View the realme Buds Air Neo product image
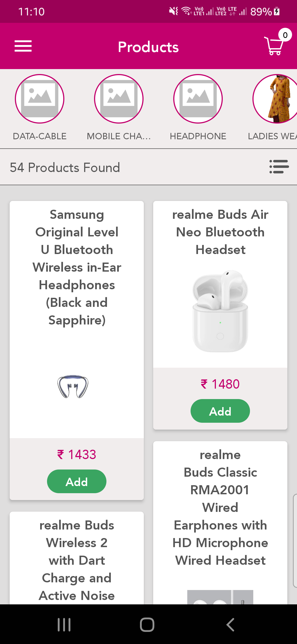Screen dimensions: 297x644 [220, 311]
